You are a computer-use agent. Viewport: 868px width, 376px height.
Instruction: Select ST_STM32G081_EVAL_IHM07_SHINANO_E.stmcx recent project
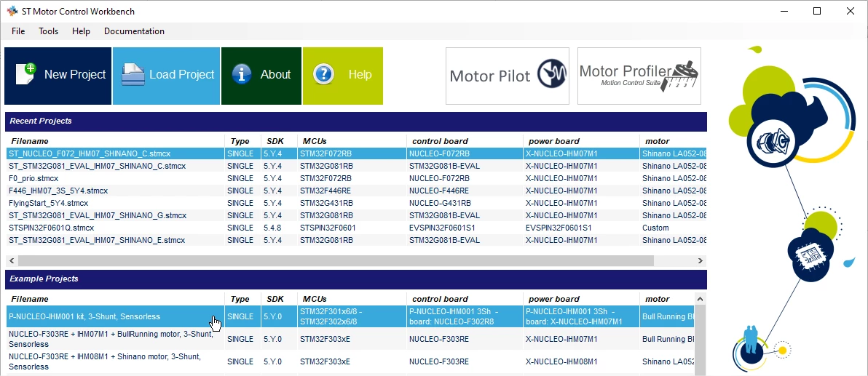357,240
